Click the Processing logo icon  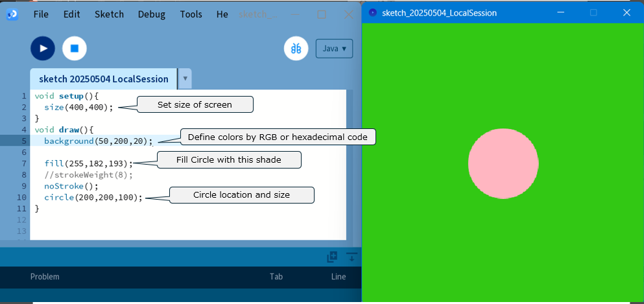tap(12, 14)
